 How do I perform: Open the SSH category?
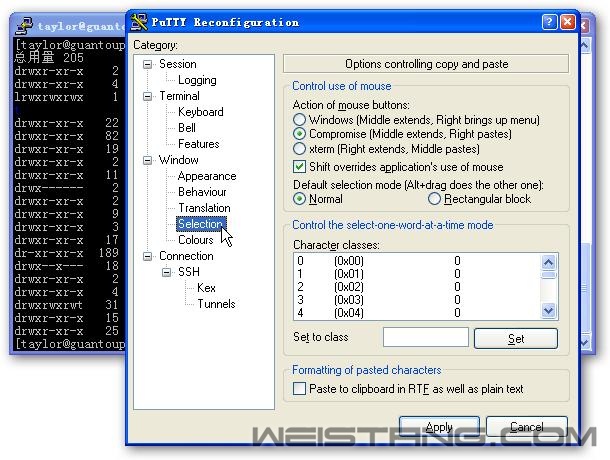pos(189,272)
